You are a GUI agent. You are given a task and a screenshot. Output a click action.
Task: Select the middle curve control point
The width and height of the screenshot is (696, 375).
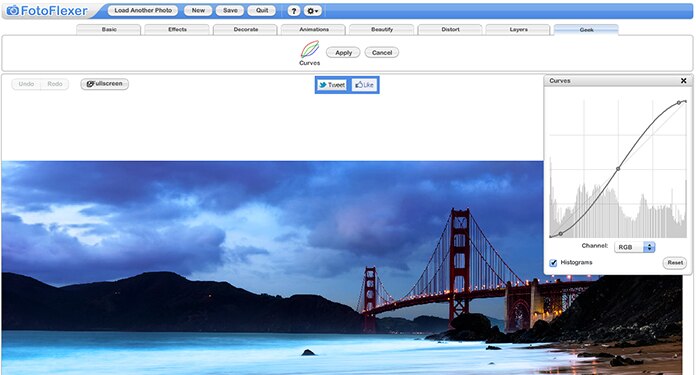point(618,169)
